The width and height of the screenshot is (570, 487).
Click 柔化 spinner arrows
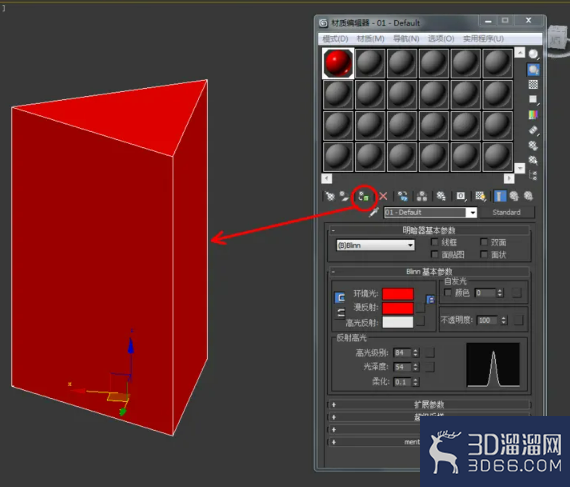pyautogui.click(x=416, y=382)
